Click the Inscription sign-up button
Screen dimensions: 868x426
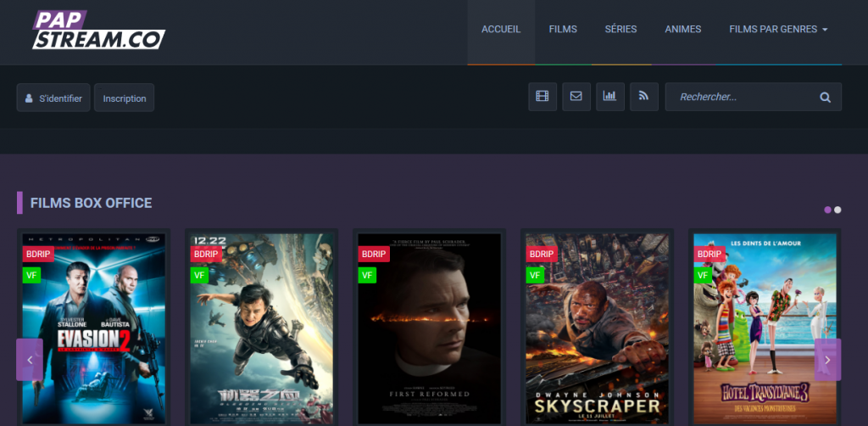tap(125, 98)
